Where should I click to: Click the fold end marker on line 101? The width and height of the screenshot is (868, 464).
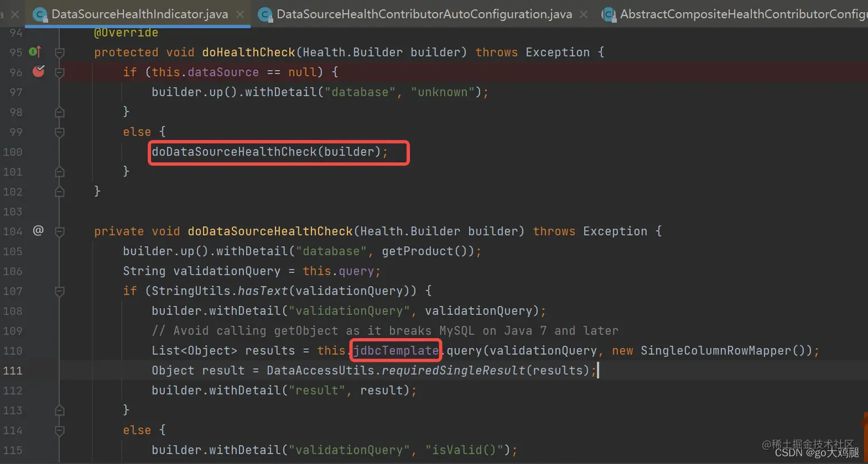point(59,171)
